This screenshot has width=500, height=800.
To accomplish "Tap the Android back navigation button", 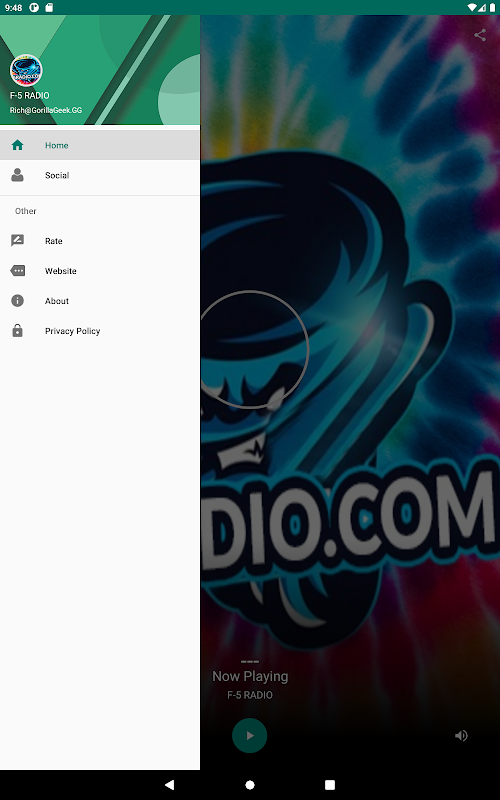I will pos(169,785).
